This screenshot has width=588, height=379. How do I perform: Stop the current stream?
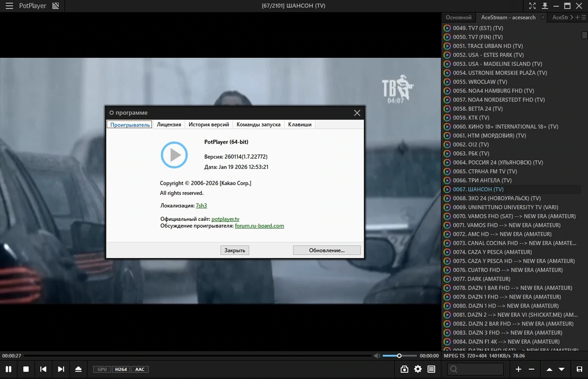click(x=26, y=369)
